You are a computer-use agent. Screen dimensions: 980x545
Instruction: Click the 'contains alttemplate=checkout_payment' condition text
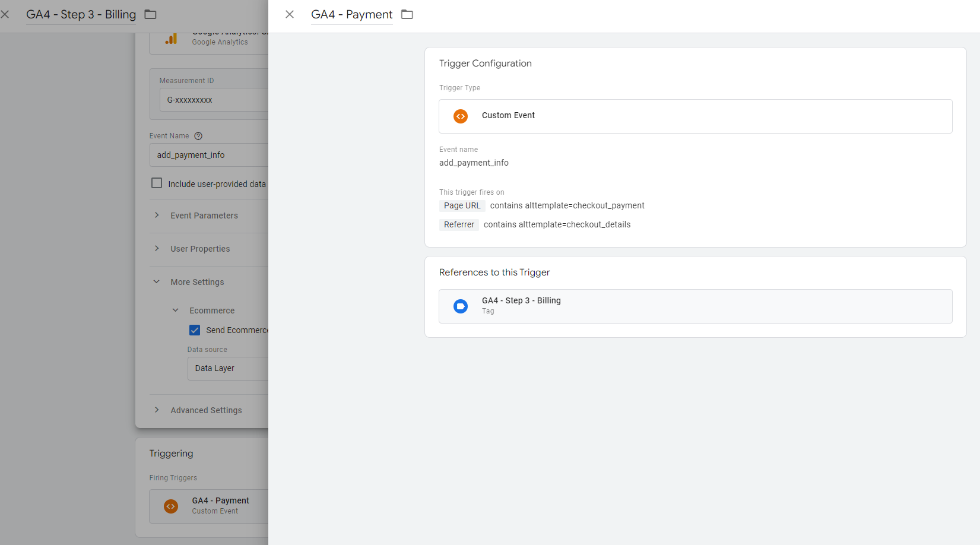[x=567, y=205]
